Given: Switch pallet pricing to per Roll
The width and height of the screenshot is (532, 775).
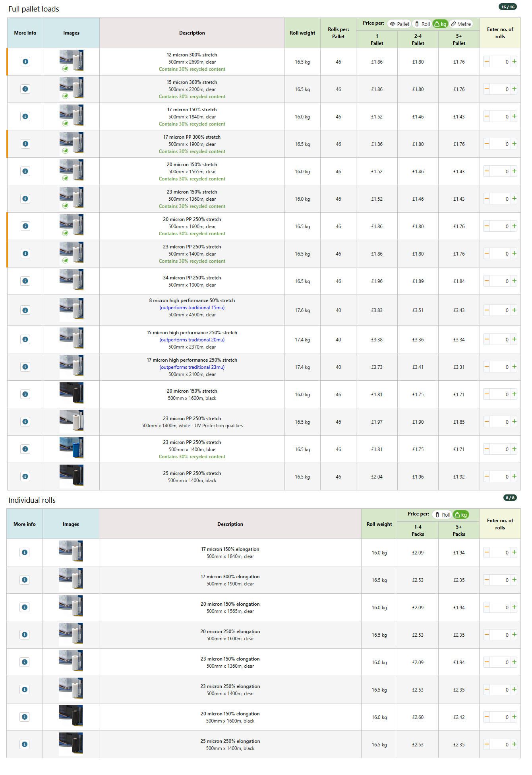Looking at the screenshot, I should tap(422, 24).
